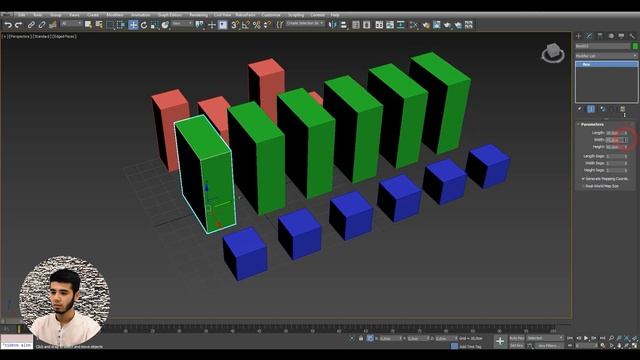
Task: Click Configure Modifier Sets icon
Action: [623, 109]
